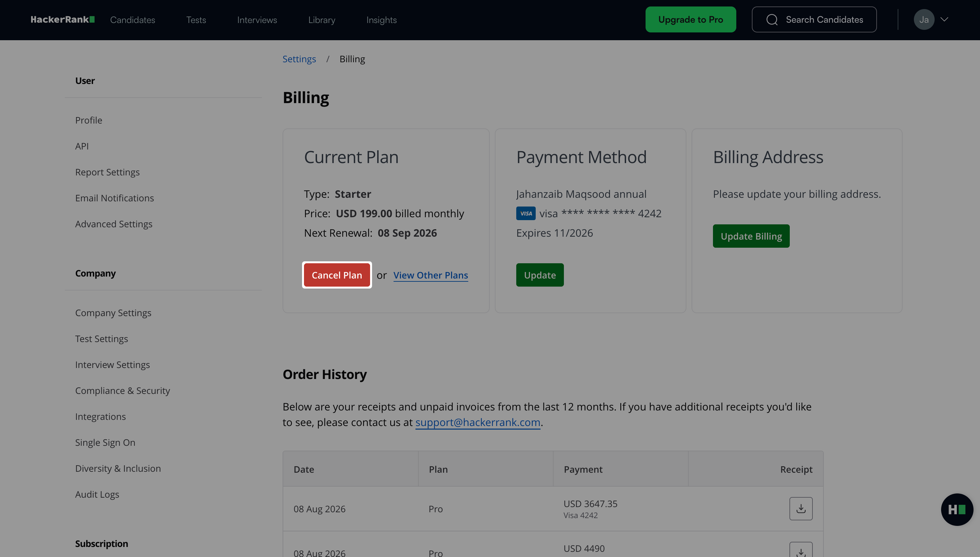Open Interview Settings

click(x=112, y=365)
